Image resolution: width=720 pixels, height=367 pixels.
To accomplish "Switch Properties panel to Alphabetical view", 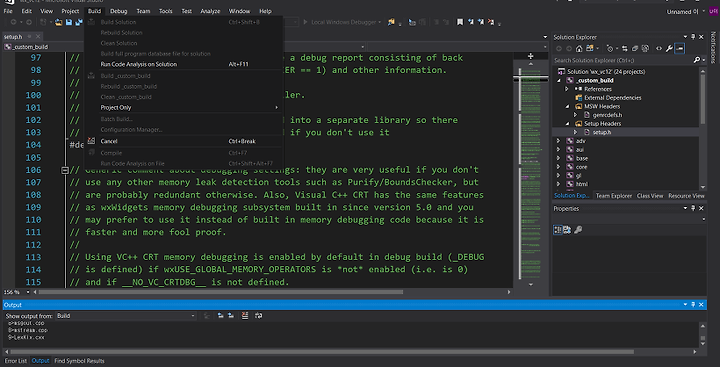I will 568,230.
